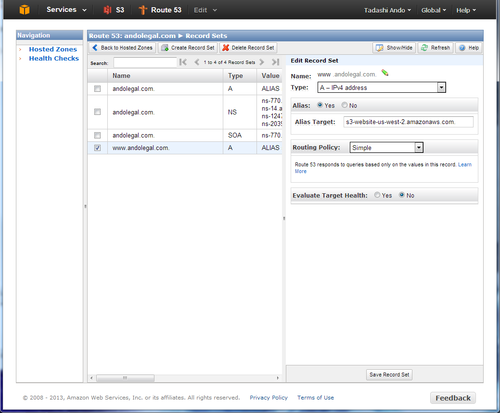Open the record Type dropdown
The image size is (500, 413).
382,87
